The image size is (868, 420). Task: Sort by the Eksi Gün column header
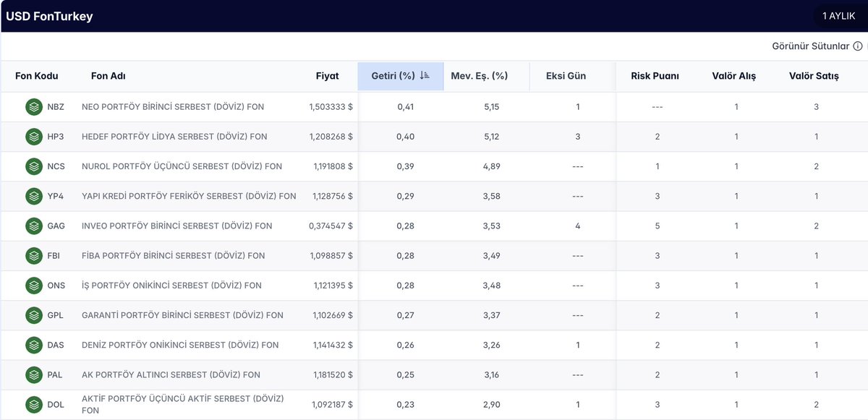[x=566, y=76]
